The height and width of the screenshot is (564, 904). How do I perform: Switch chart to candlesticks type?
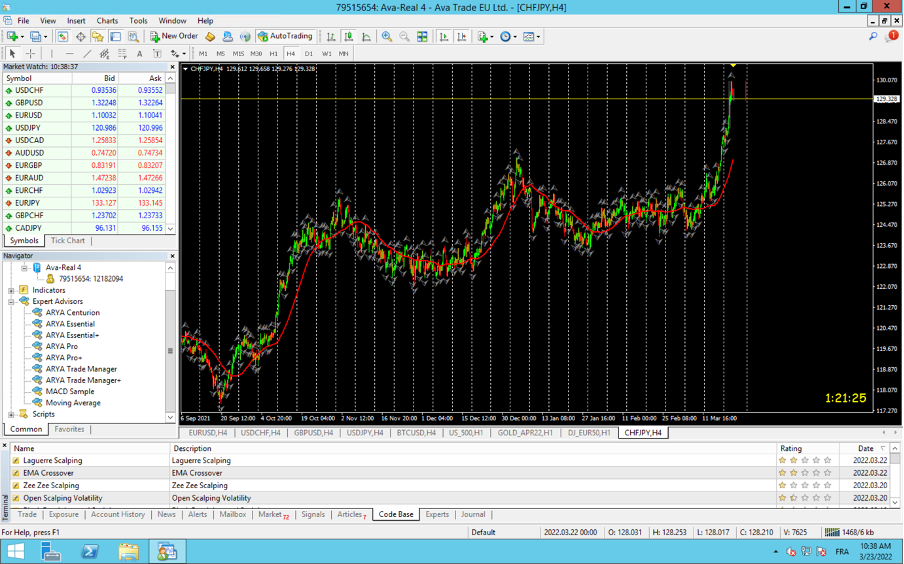[x=349, y=36]
